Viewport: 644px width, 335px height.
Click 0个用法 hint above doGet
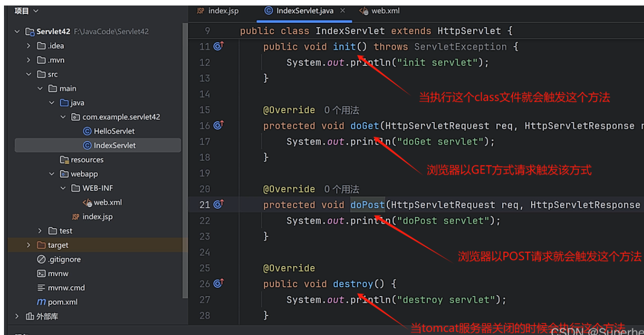tap(342, 110)
